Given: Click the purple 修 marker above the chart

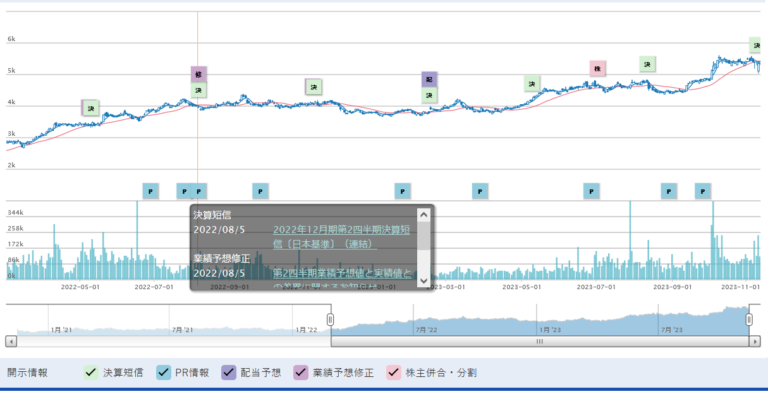Looking at the screenshot, I should point(198,74).
